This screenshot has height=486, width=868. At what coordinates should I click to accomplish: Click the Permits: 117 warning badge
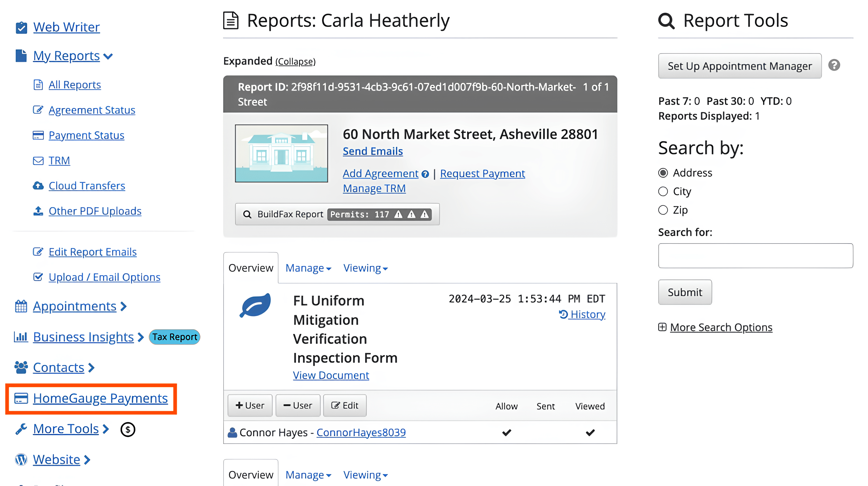tap(379, 214)
